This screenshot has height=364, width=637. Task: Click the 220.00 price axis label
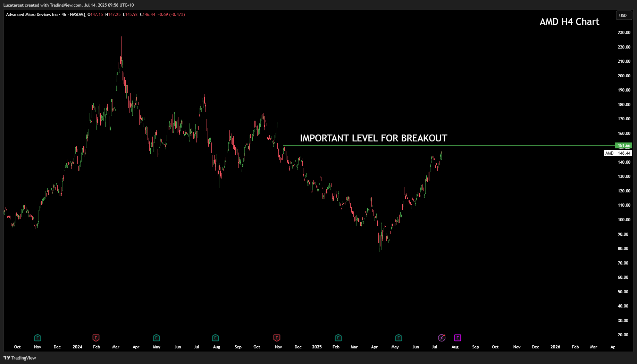[x=624, y=47]
